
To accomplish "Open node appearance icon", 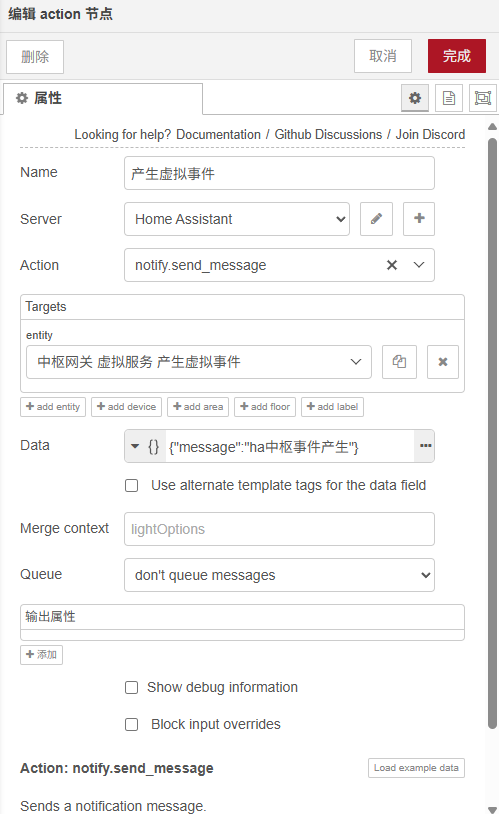I will tap(482, 98).
